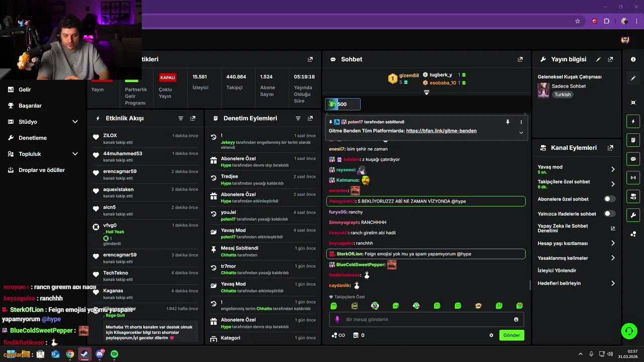
Task: Click the shop icon with count 0
Action: pyautogui.click(x=358, y=335)
